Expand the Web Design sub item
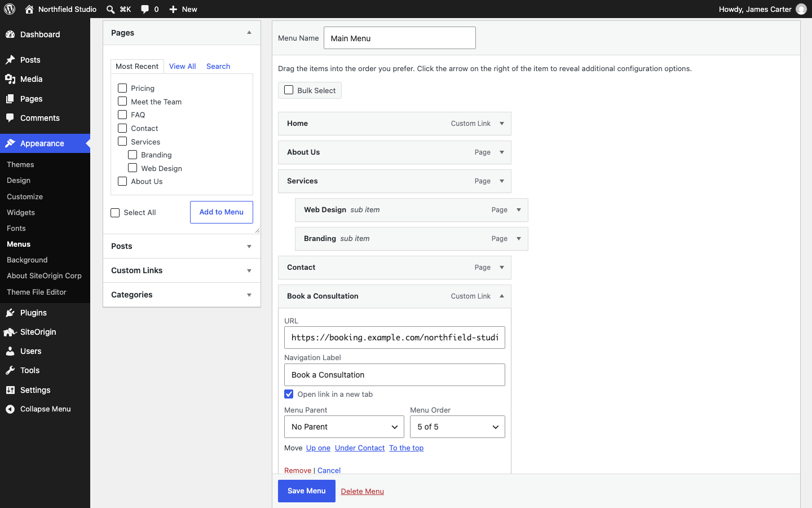Image resolution: width=812 pixels, height=508 pixels. (x=519, y=210)
